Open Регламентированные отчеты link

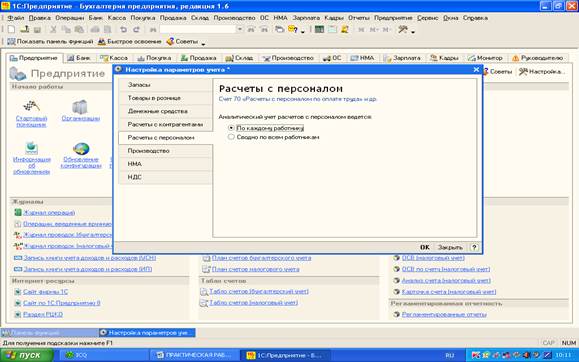pyautogui.click(x=444, y=315)
